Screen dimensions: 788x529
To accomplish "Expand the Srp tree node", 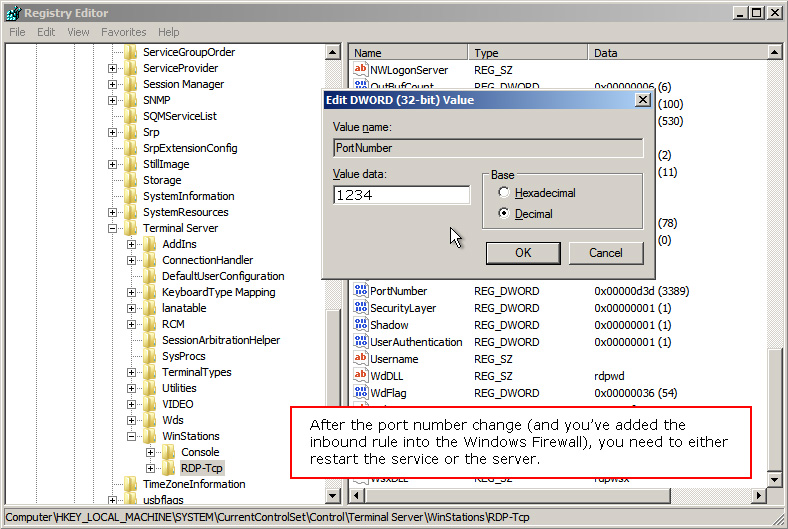I will coord(113,133).
